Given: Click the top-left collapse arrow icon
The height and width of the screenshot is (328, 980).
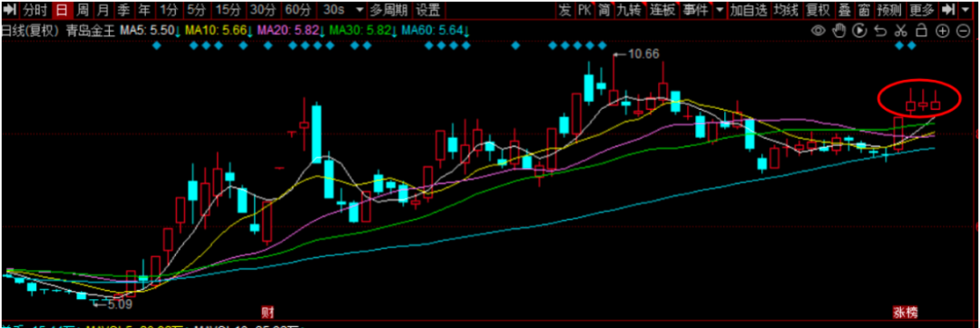Looking at the screenshot, I should pyautogui.click(x=10, y=10).
